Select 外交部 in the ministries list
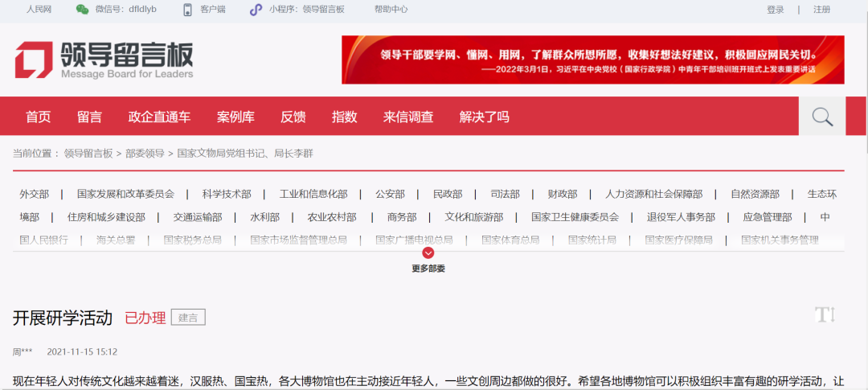Viewport: 868px width, 390px height. pos(35,194)
